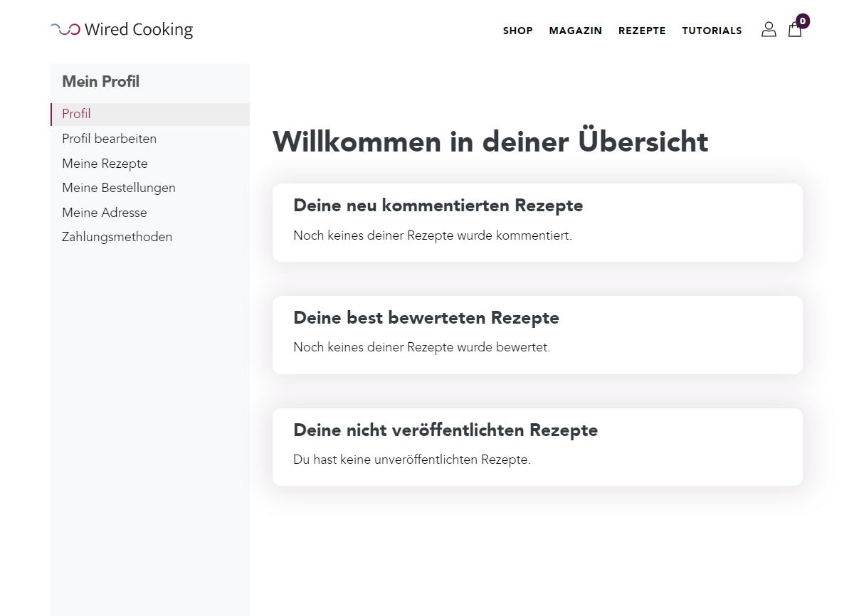This screenshot has width=854, height=616.
Task: Go to MAGAZIN in the top navigation
Action: [x=575, y=31]
